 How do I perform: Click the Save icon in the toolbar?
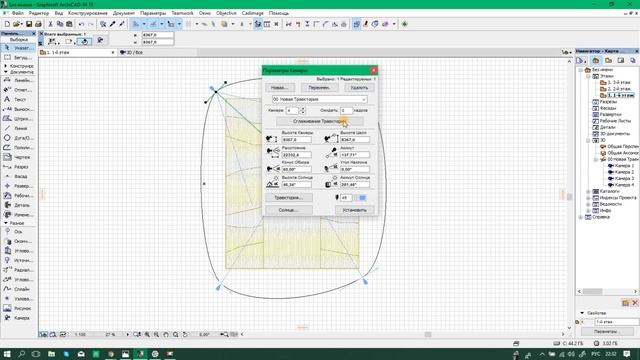(29, 24)
